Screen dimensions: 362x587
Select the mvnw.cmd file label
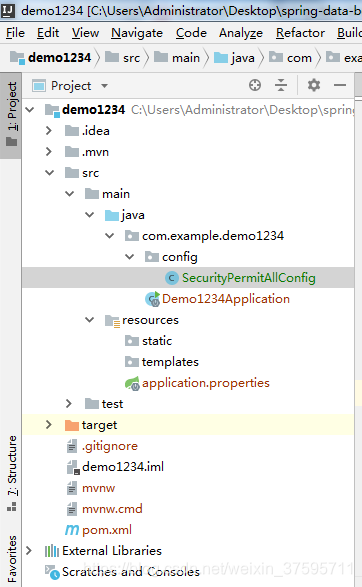tap(112, 509)
